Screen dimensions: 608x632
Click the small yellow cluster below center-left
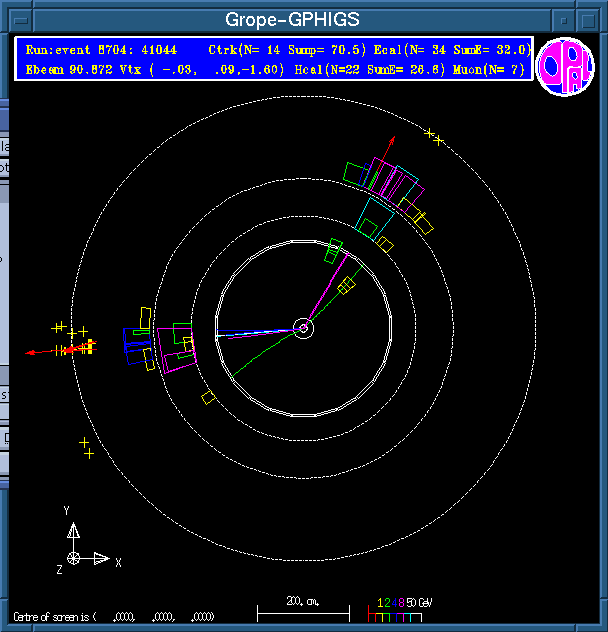pyautogui.click(x=208, y=398)
